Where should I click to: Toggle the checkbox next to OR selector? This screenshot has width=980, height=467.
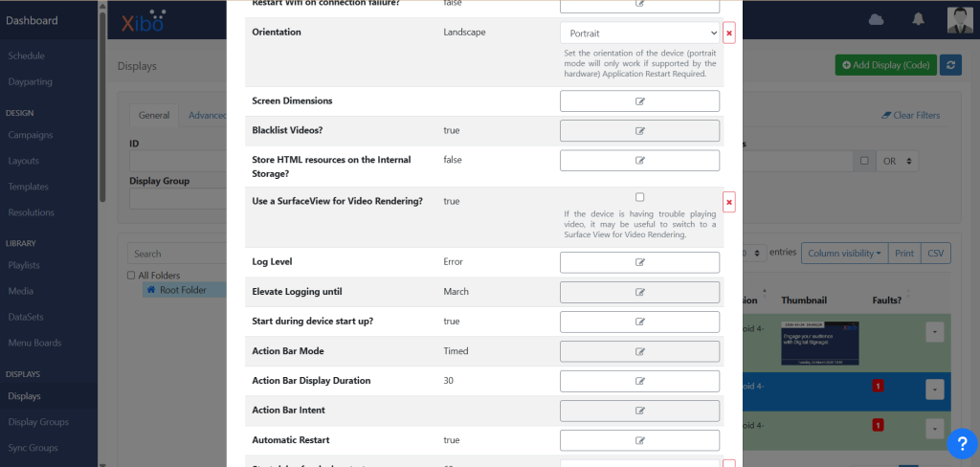864,161
